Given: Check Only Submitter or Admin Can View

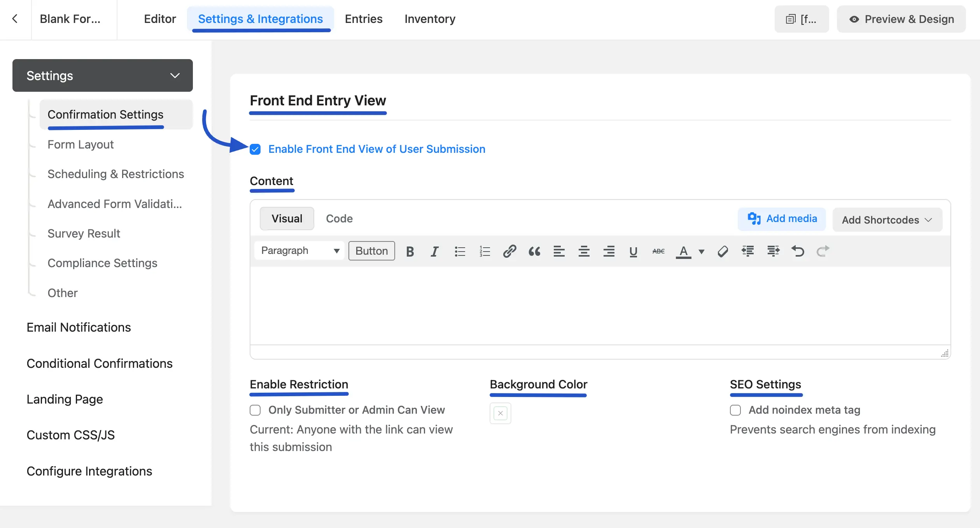Looking at the screenshot, I should pyautogui.click(x=255, y=410).
